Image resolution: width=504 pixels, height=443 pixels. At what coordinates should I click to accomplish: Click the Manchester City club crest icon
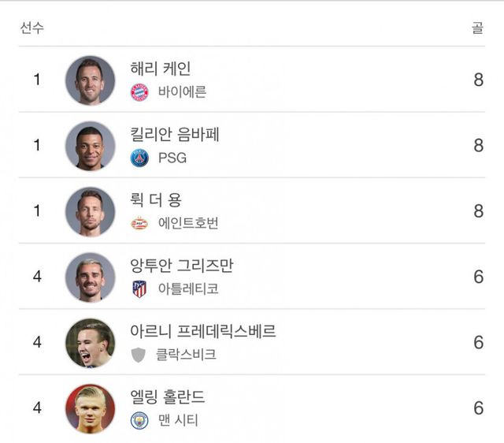click(139, 420)
